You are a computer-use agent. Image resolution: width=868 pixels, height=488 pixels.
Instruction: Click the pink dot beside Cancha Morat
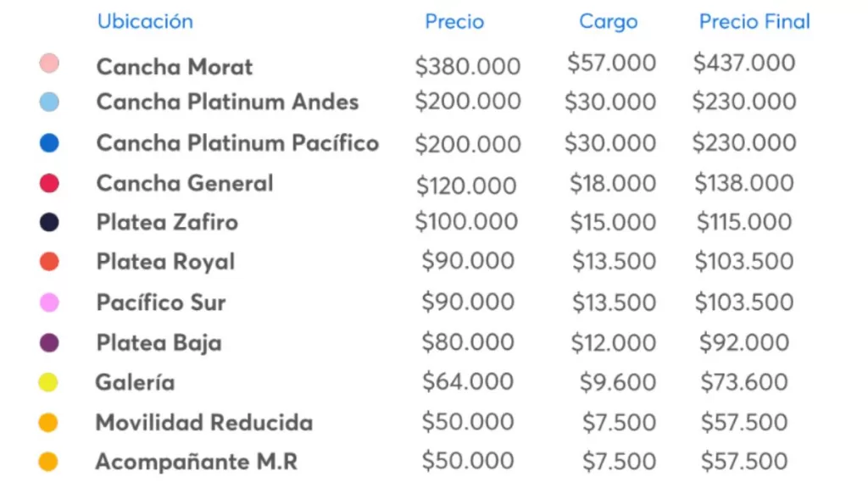pyautogui.click(x=49, y=63)
